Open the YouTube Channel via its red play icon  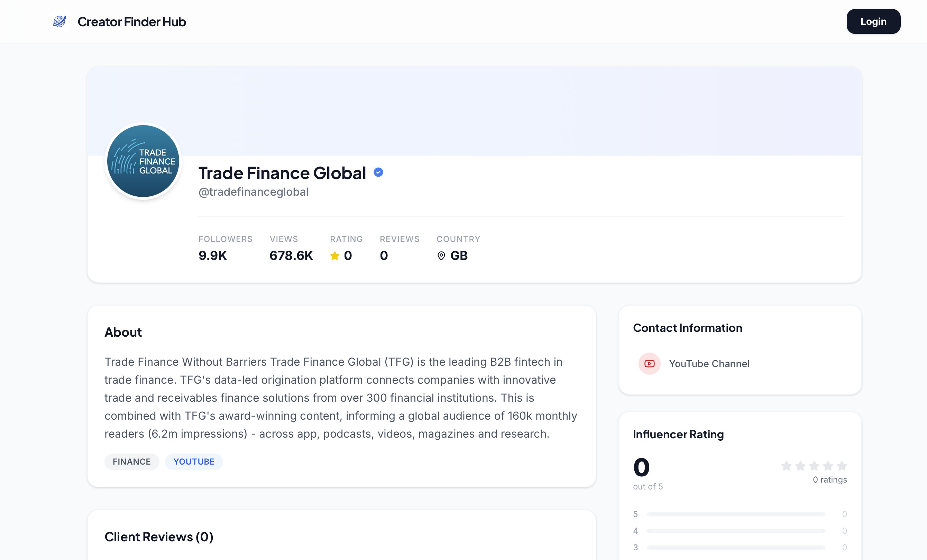(649, 363)
